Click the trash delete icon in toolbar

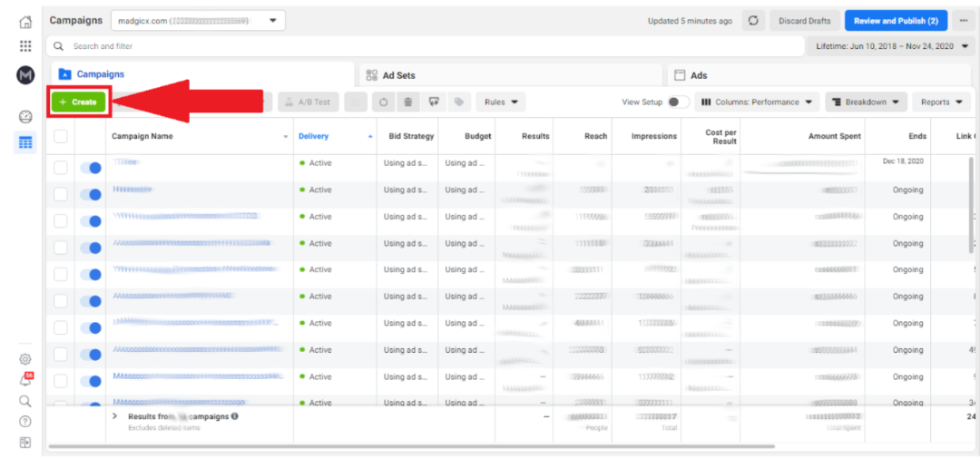(x=408, y=102)
